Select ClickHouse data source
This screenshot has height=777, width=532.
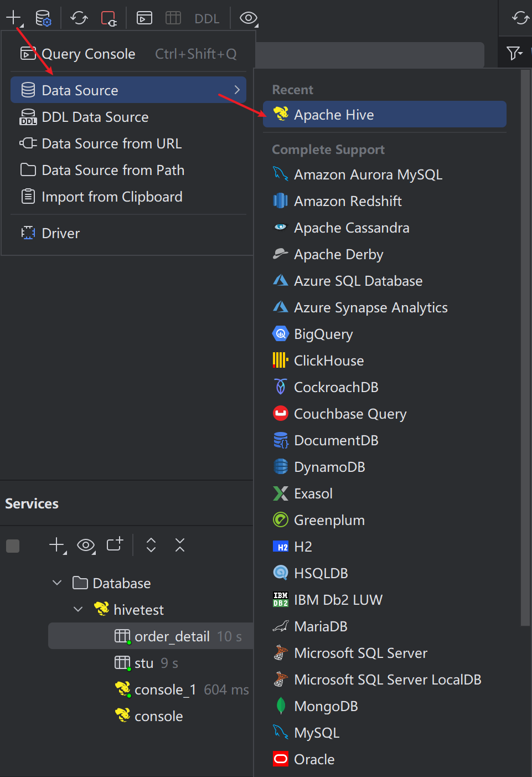[385, 361]
